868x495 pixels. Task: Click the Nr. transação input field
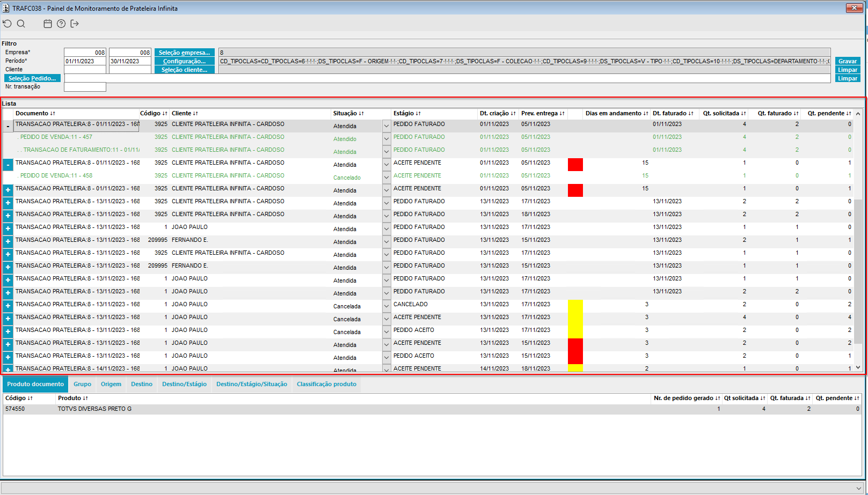[85, 87]
